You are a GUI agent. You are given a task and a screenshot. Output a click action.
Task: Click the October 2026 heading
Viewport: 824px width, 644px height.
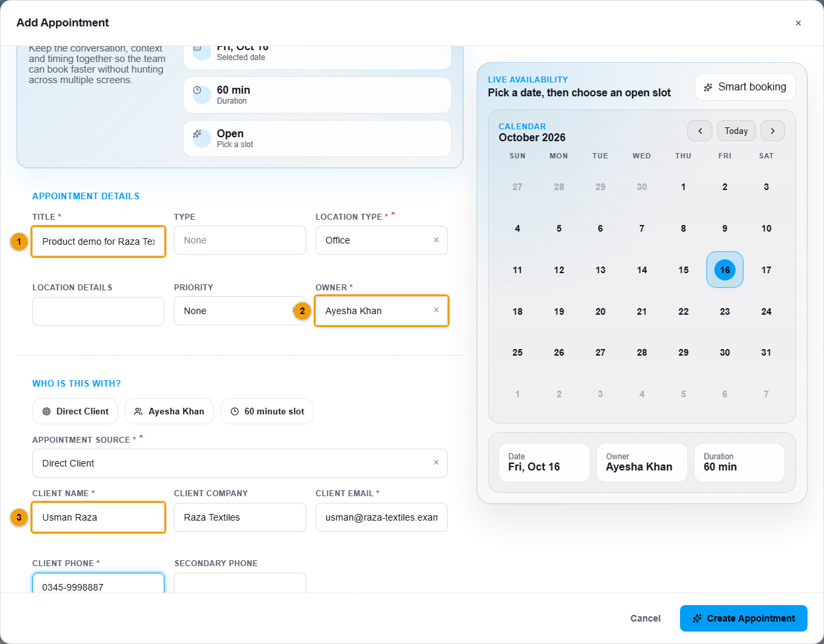[532, 138]
